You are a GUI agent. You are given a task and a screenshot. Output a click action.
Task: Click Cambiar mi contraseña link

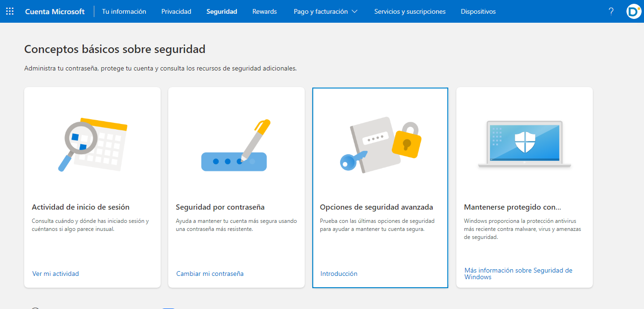click(210, 274)
